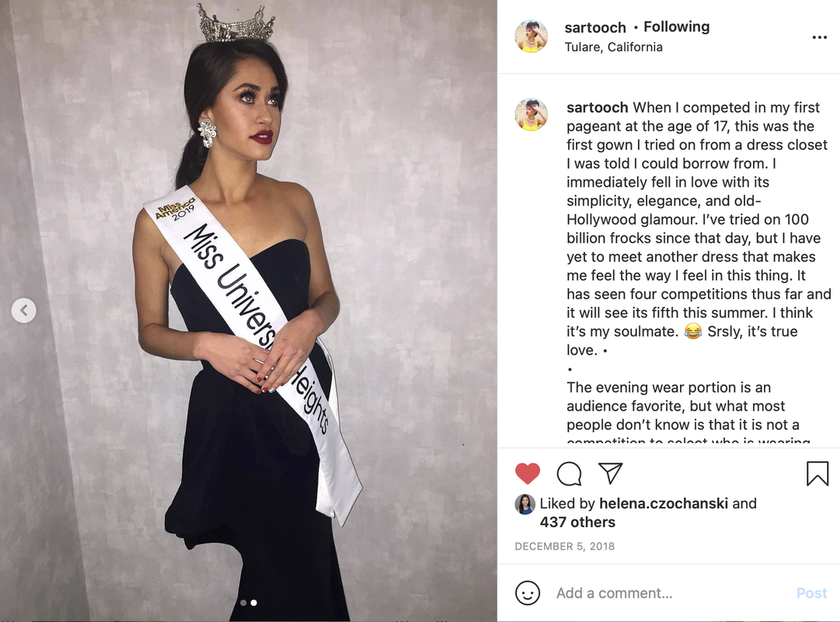This screenshot has height=622, width=840.
Task: Go to previous photo with left arrow
Action: point(23,310)
